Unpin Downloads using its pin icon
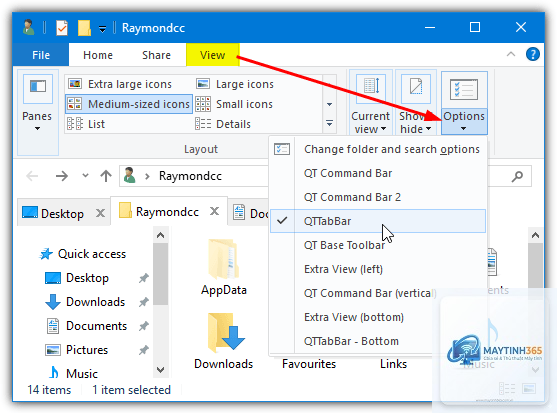The width and height of the screenshot is (557, 413). click(x=144, y=302)
